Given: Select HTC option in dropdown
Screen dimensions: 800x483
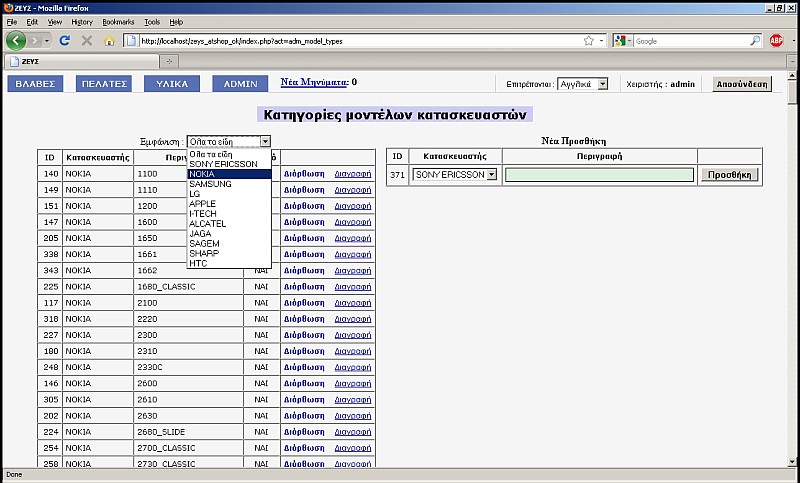Looking at the screenshot, I should pos(229,264).
